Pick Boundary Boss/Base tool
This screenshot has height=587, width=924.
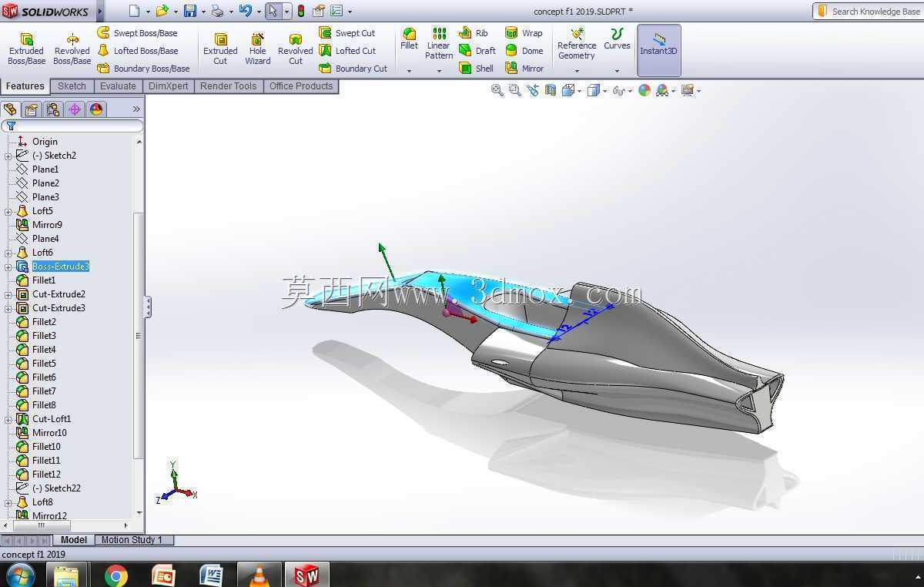[143, 69]
